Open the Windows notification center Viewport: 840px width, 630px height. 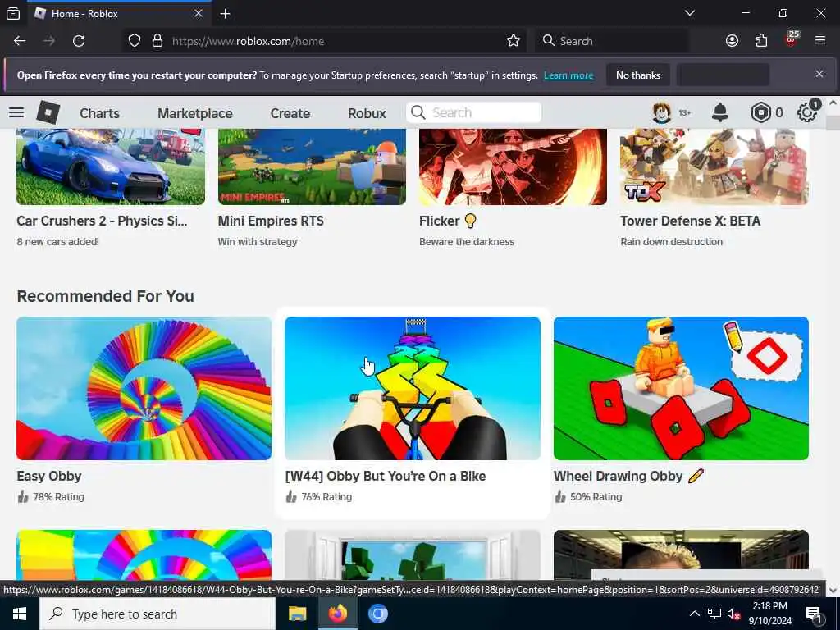click(814, 614)
